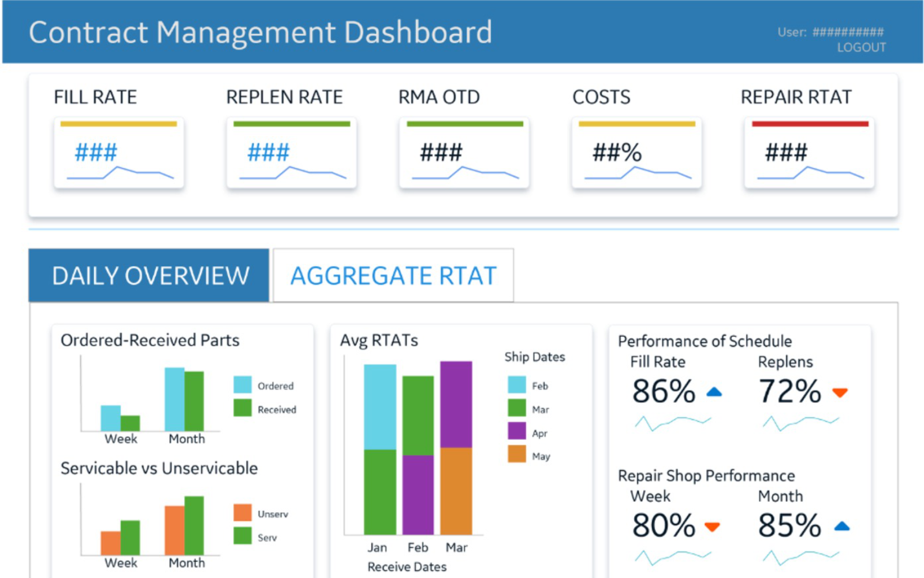Click the Received legend color swatch
This screenshot has width=924, height=578.
pos(243,408)
